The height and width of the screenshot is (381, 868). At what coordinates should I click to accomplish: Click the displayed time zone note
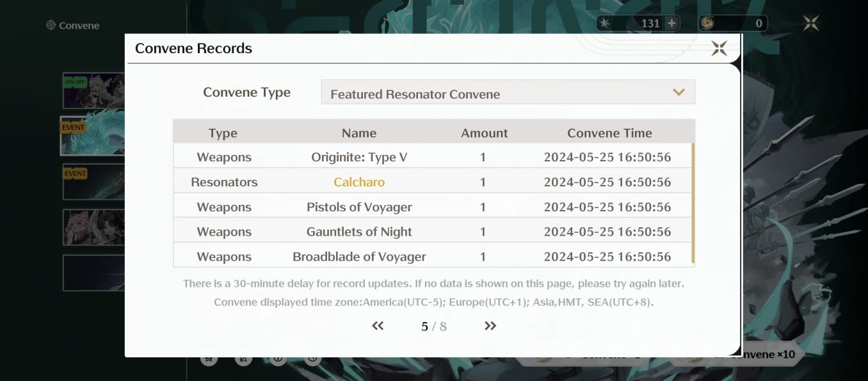point(433,302)
